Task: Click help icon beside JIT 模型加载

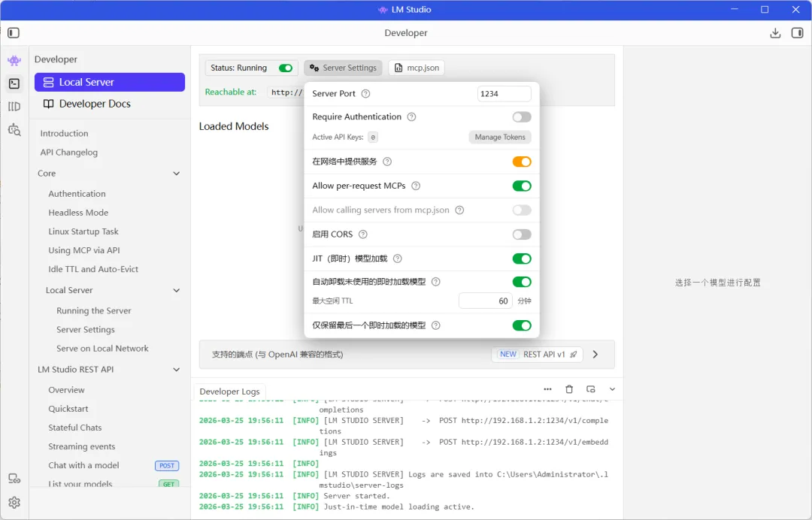Action: click(x=397, y=258)
